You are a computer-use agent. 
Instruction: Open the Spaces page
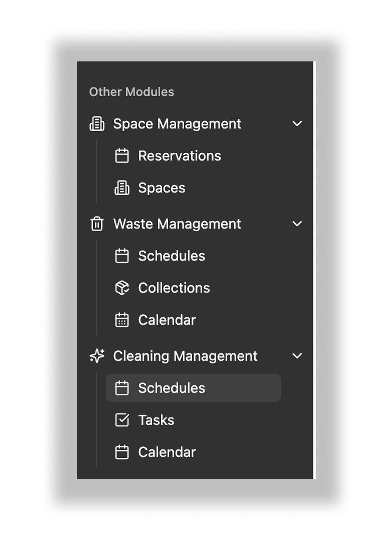162,187
